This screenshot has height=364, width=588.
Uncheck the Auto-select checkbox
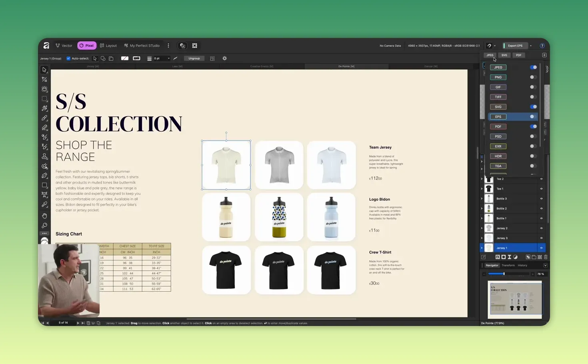tap(68, 58)
